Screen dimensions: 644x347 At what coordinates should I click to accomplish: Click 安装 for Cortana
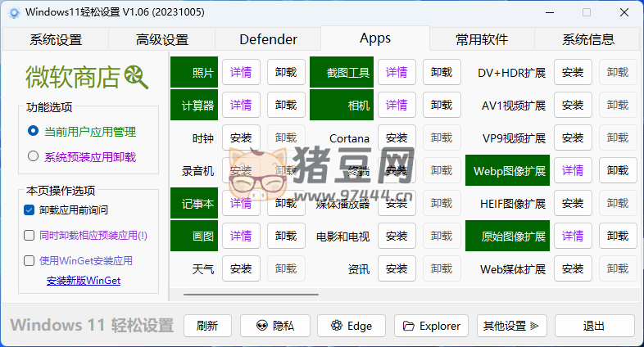(397, 137)
